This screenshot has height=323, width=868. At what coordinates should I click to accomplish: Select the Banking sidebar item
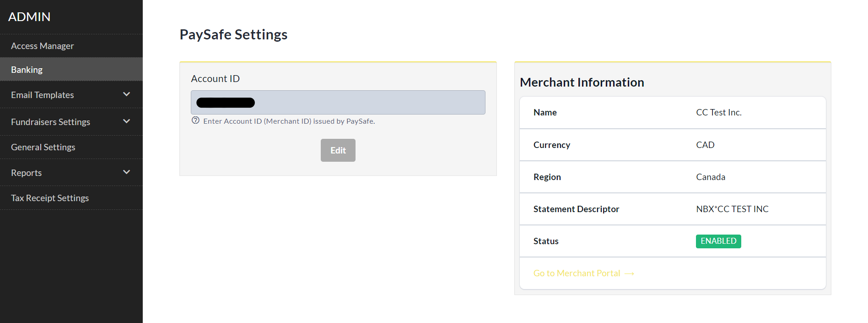click(x=27, y=70)
